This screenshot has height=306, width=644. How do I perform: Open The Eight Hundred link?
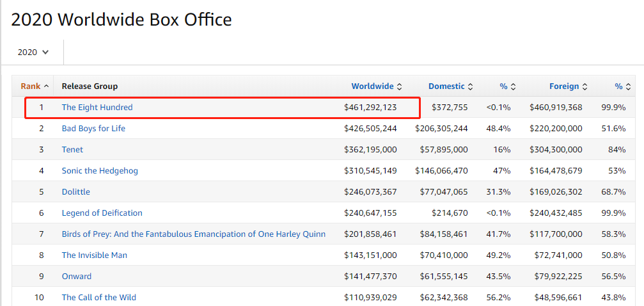pyautogui.click(x=97, y=108)
